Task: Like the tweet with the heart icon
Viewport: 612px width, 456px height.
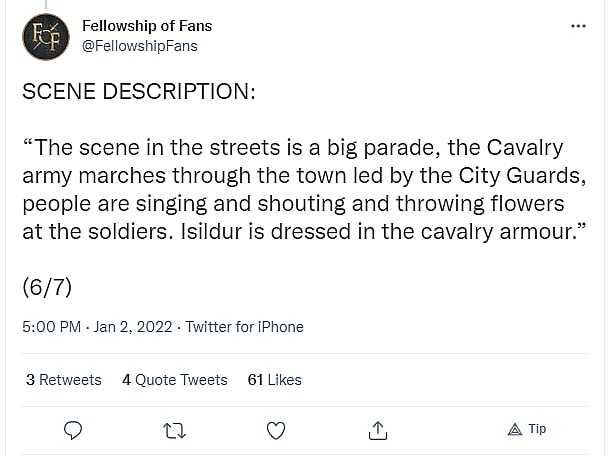Action: (276, 430)
